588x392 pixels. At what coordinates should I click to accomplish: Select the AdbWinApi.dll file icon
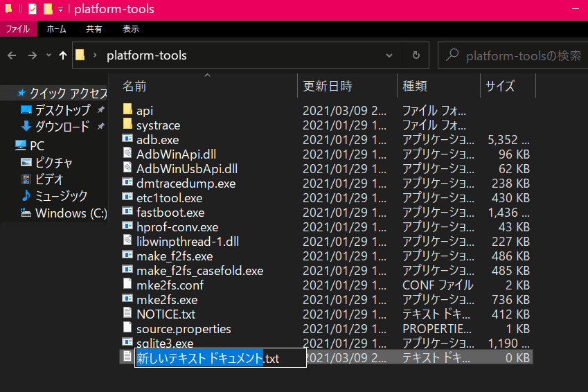coord(127,152)
